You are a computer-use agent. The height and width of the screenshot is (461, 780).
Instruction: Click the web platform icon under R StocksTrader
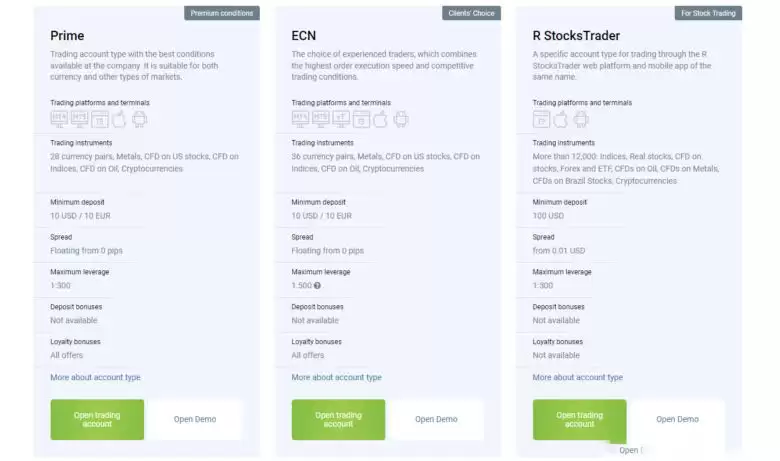point(541,119)
